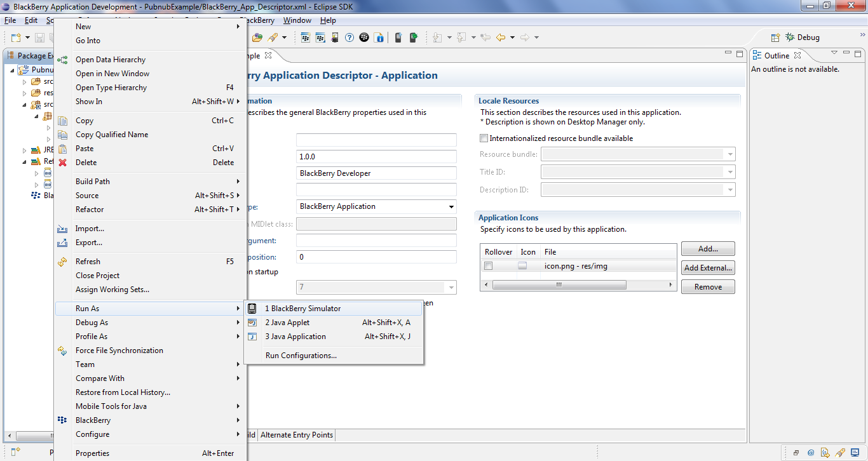868x461 pixels.
Task: Click the Forward navigation arrow
Action: point(525,37)
